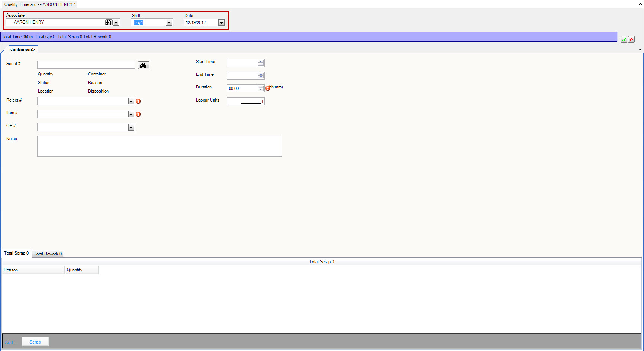Viewport: 644px width, 351px height.
Task: Select the Quality Timecard AARON HENRY tab
Action: (40, 4)
